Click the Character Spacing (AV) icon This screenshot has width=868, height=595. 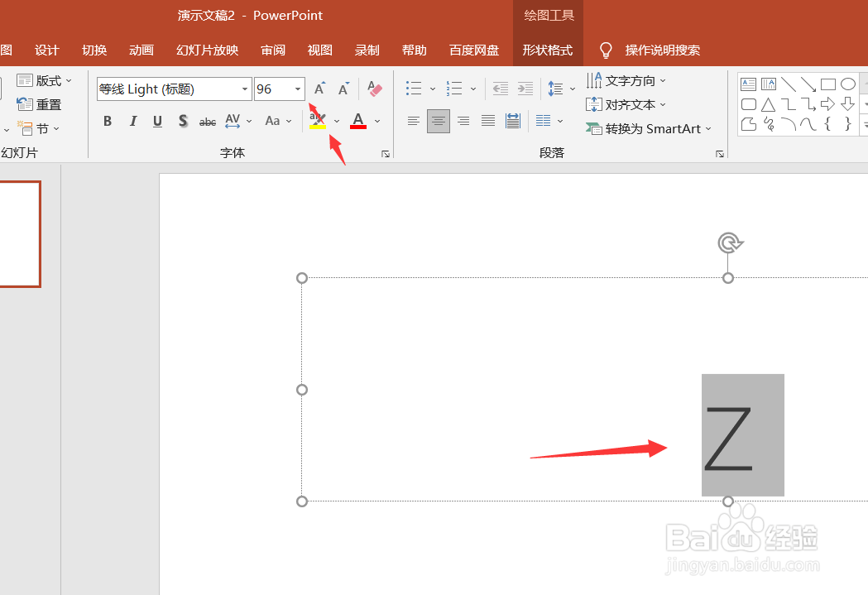click(232, 121)
